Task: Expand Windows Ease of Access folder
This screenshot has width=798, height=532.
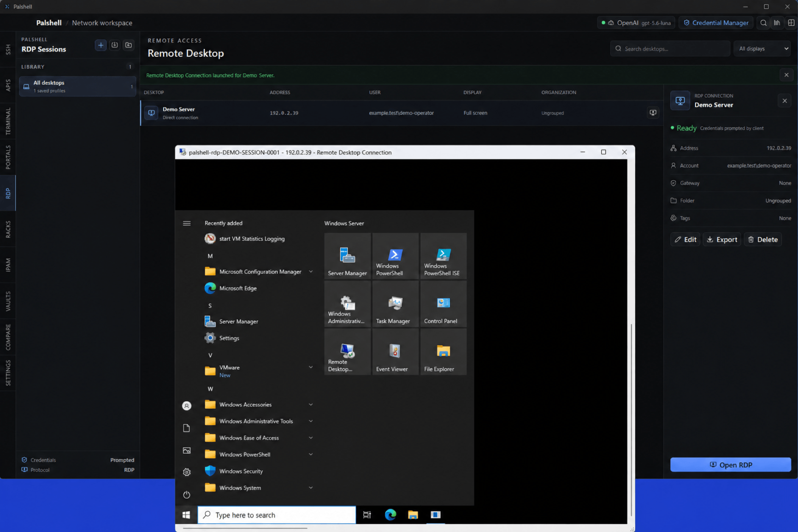Action: [311, 437]
